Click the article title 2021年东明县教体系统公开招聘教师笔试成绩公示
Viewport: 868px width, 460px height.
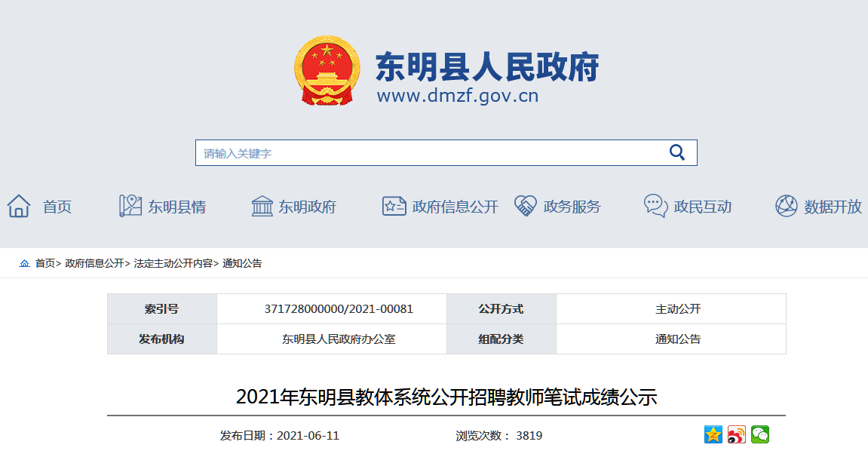tap(446, 397)
